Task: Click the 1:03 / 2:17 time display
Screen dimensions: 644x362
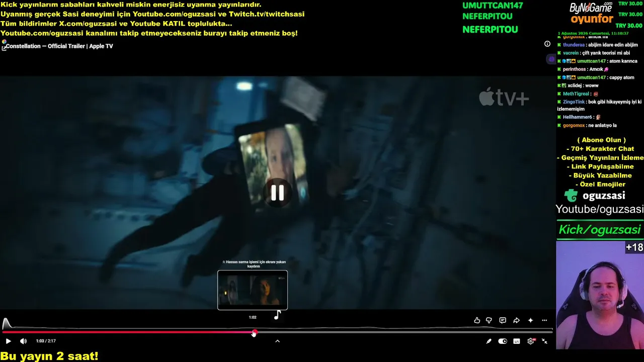Action: (46, 341)
